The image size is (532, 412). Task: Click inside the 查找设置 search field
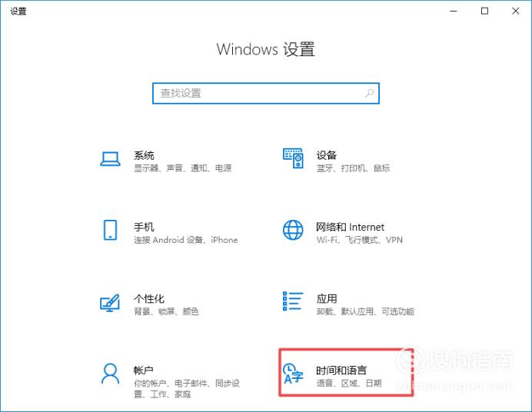[266, 93]
